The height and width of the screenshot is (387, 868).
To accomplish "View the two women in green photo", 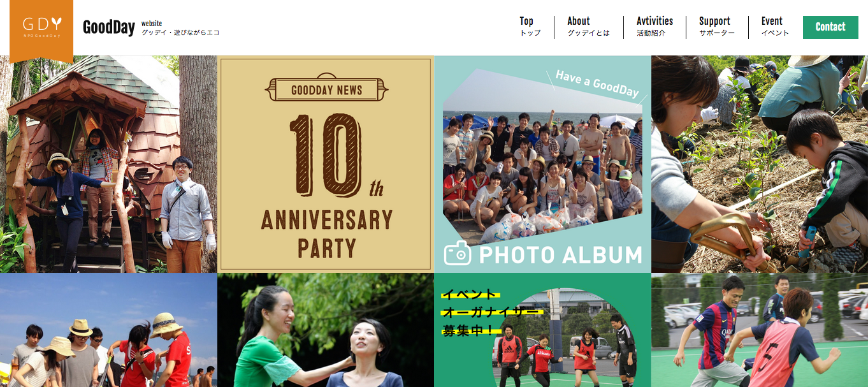I will (326, 330).
